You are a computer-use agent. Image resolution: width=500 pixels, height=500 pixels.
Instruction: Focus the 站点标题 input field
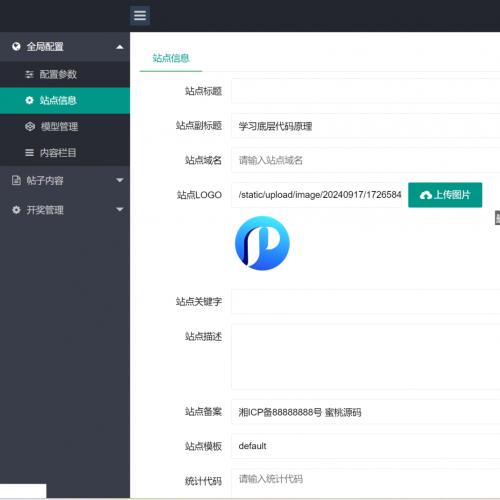coord(366,91)
